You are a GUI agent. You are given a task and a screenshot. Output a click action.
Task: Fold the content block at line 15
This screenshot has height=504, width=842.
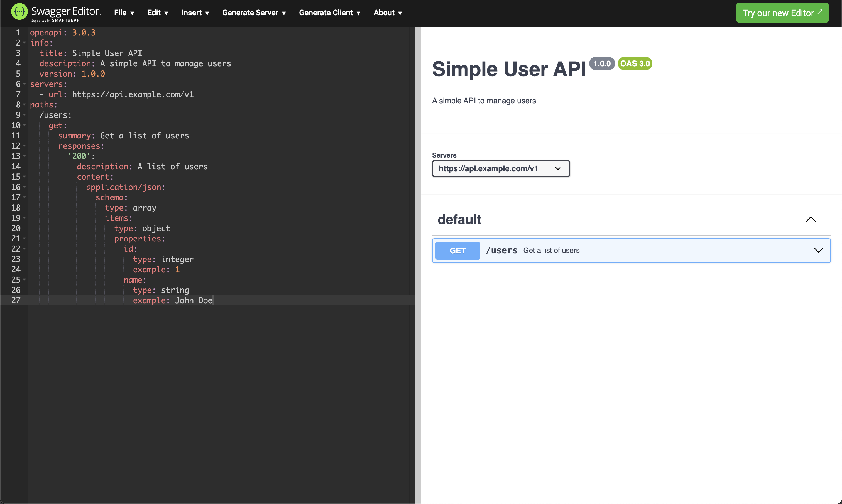(25, 177)
